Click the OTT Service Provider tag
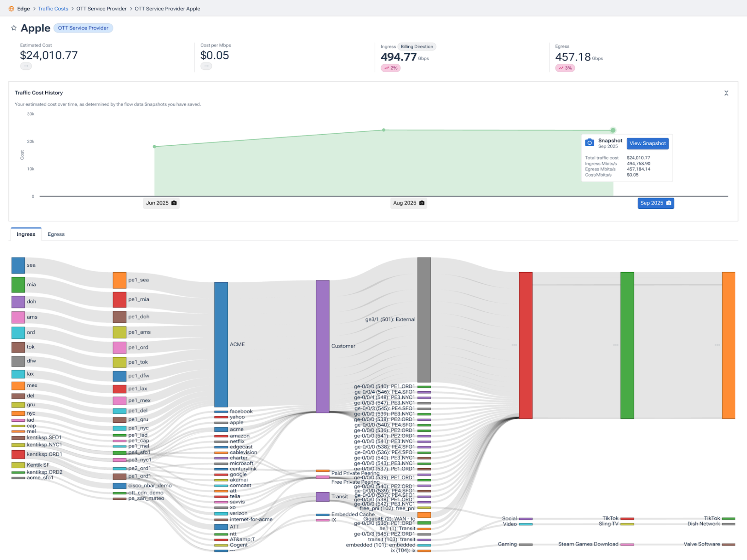 point(83,28)
